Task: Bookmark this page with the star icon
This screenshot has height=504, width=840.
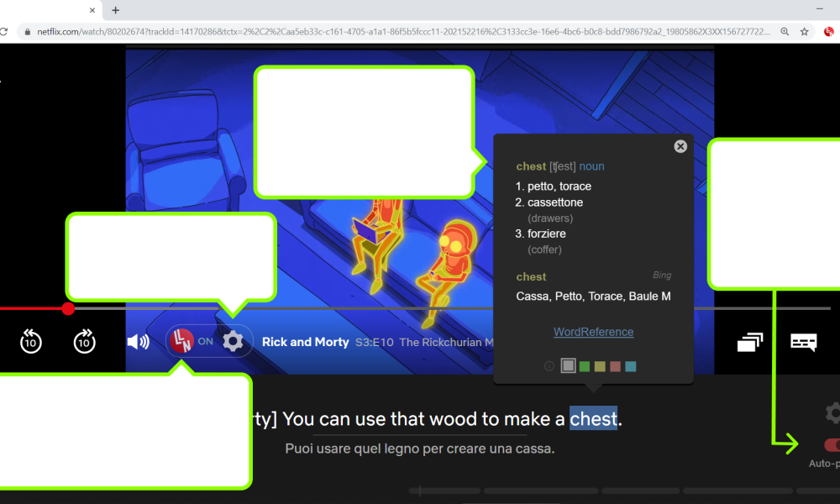Action: coord(804,32)
